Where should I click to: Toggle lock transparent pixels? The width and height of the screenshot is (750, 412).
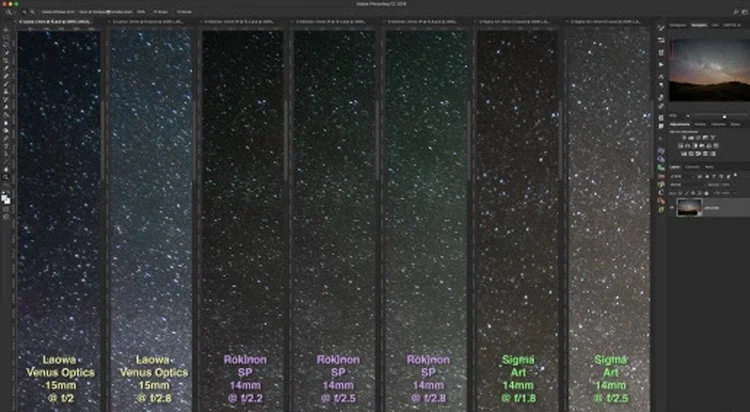(x=680, y=193)
